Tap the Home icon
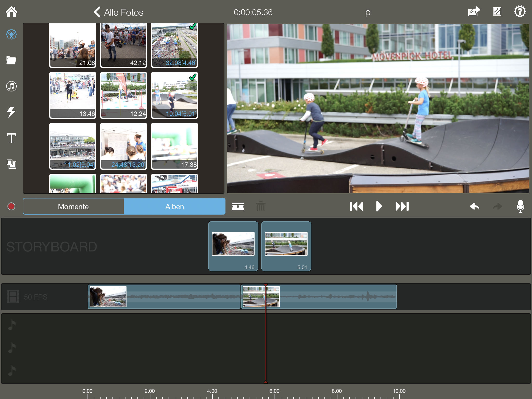This screenshot has width=532, height=399. (x=11, y=12)
